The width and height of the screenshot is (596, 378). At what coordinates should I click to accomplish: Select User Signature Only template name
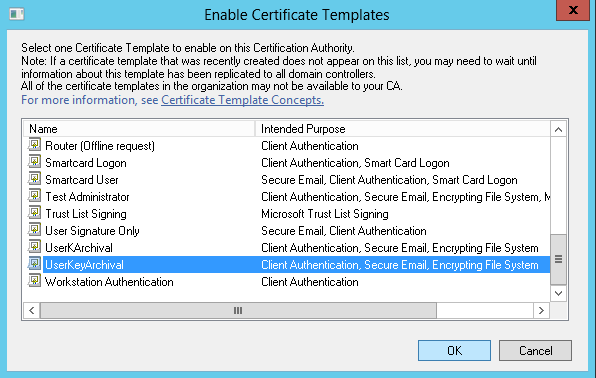pyautogui.click(x=92, y=231)
